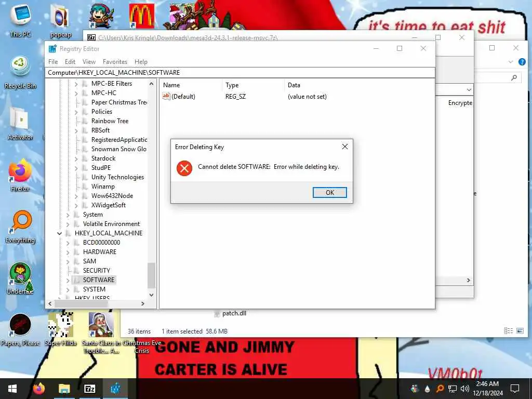Select the Rainbow Tree key
Screen dimensions: 532x399
pyautogui.click(x=110, y=121)
